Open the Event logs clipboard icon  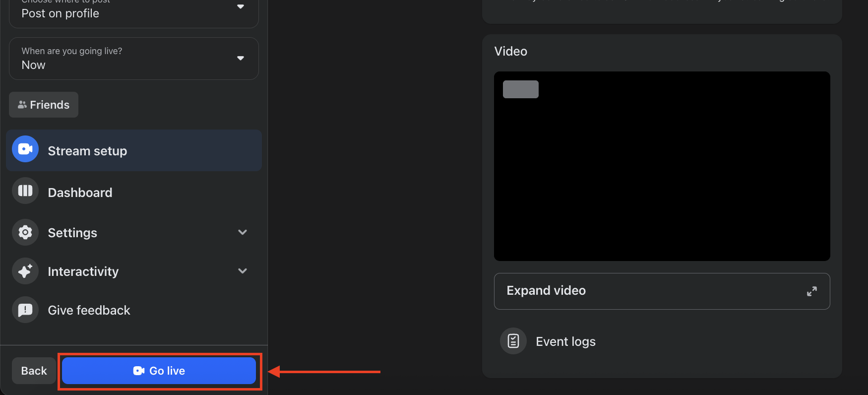coord(513,341)
